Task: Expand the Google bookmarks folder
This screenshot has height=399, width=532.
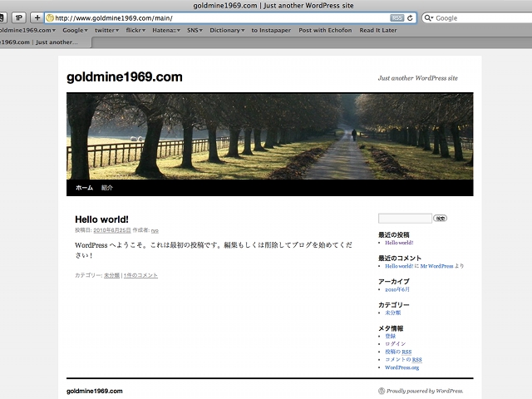Action: (75, 30)
